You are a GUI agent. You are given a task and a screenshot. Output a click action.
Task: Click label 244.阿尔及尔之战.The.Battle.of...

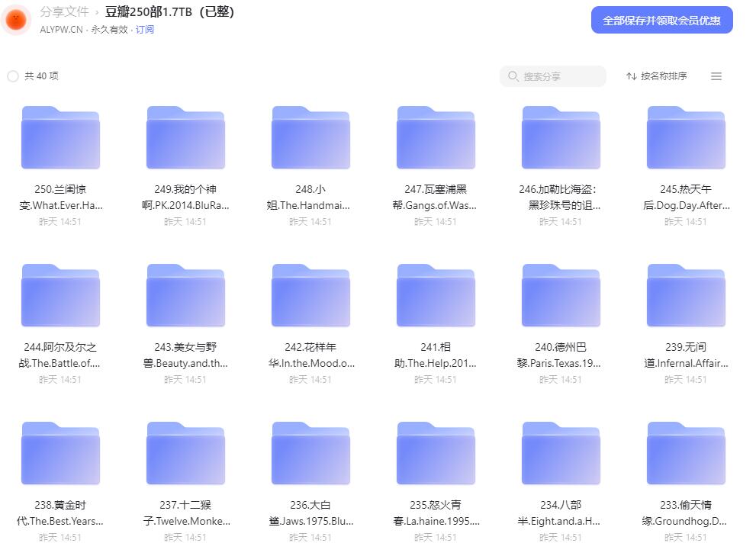(60, 355)
